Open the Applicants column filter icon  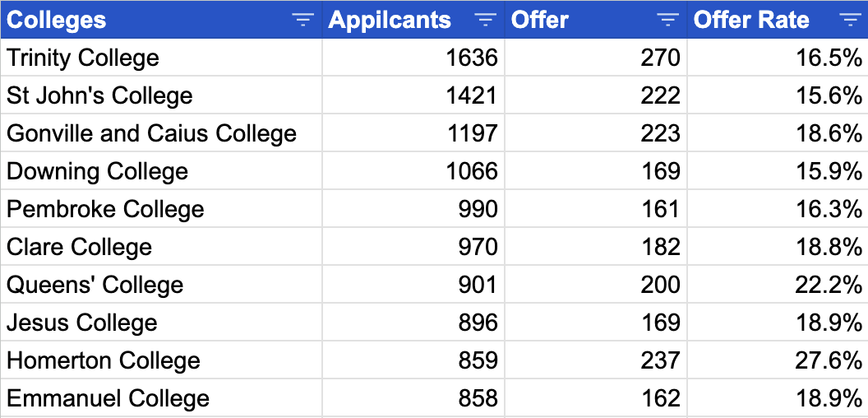(x=486, y=21)
